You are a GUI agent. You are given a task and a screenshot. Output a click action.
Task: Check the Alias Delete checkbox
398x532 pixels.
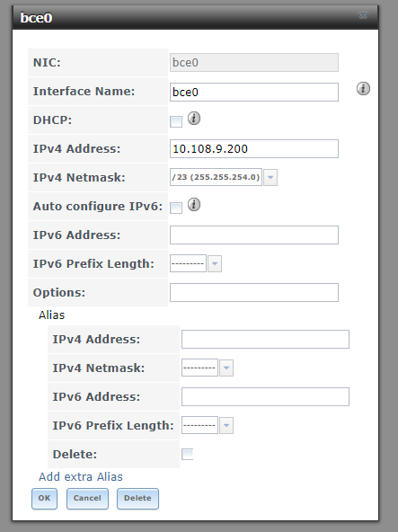pos(187,455)
